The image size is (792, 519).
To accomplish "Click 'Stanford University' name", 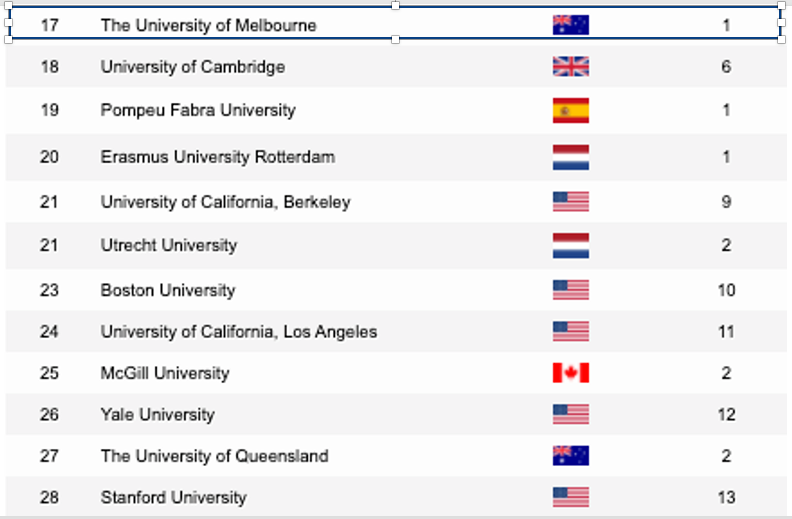I will (x=174, y=497).
